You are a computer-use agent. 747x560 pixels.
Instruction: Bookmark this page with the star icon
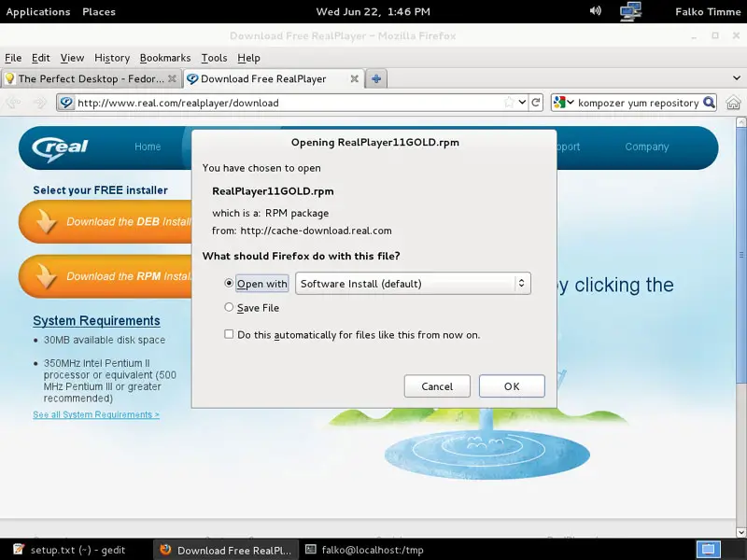pyautogui.click(x=509, y=103)
